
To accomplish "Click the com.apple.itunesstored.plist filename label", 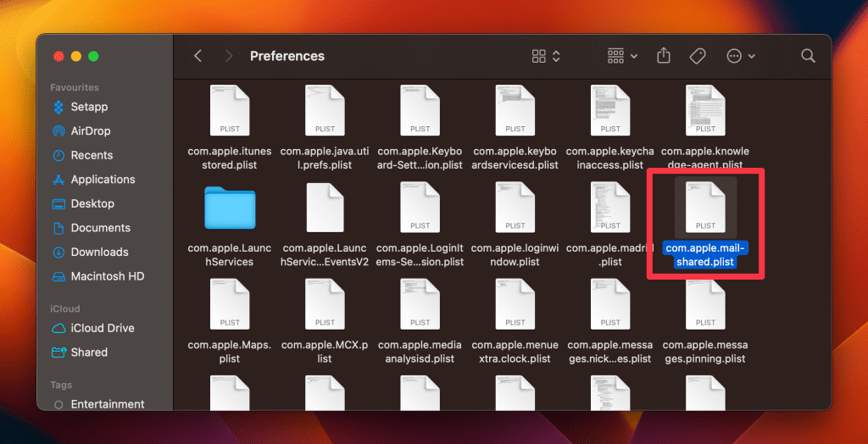I will coord(230,158).
